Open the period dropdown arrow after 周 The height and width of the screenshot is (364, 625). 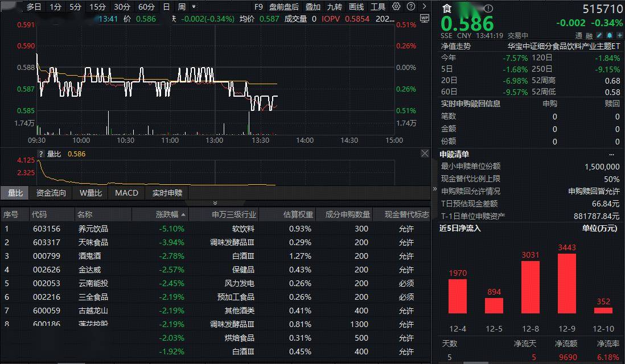194,7
